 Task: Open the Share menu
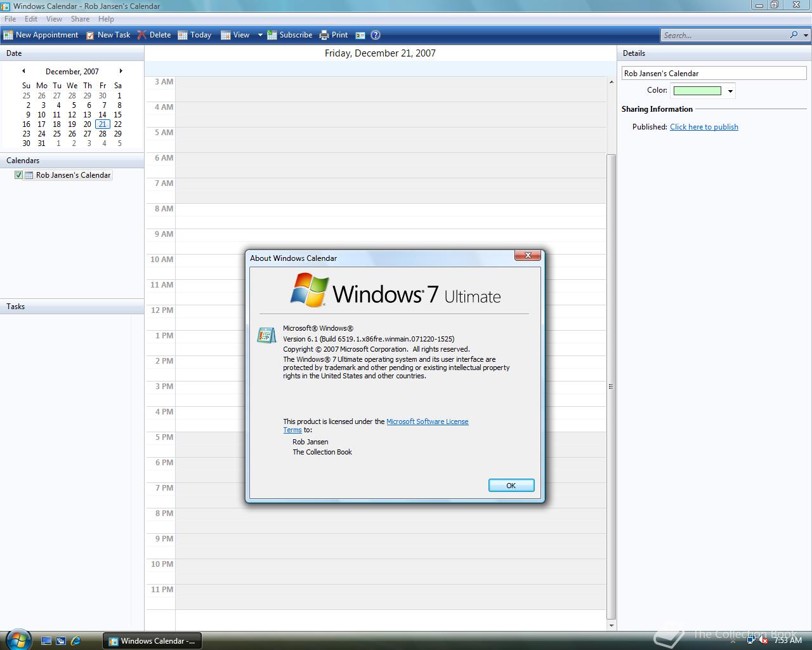click(80, 19)
